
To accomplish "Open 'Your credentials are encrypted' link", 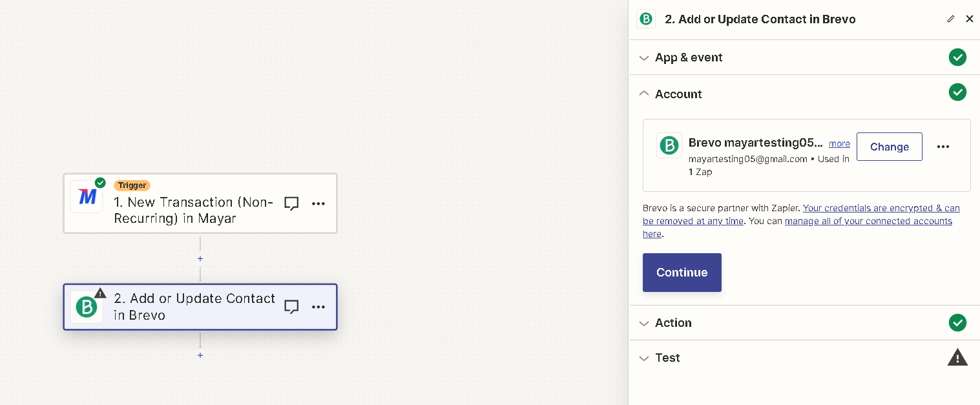I will [801, 214].
